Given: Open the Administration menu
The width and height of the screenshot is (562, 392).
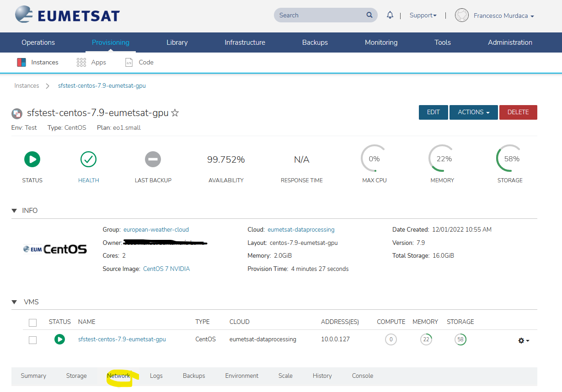Looking at the screenshot, I should pos(510,42).
